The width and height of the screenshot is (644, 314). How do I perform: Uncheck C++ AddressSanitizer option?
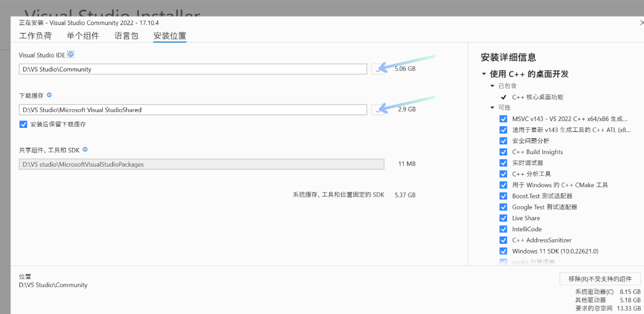503,240
